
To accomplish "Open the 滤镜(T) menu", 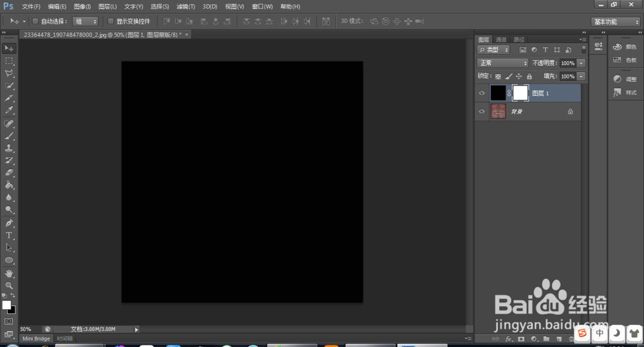I will pos(185,6).
